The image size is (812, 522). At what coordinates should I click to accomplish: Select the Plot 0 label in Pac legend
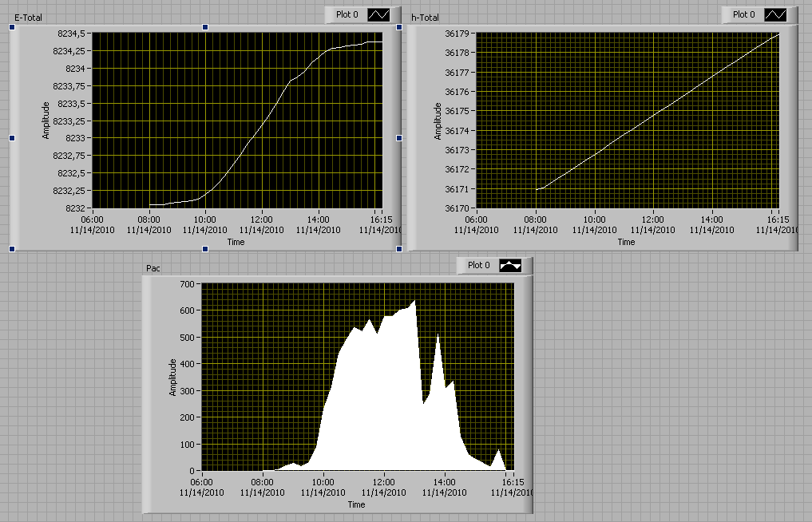pyautogui.click(x=478, y=265)
